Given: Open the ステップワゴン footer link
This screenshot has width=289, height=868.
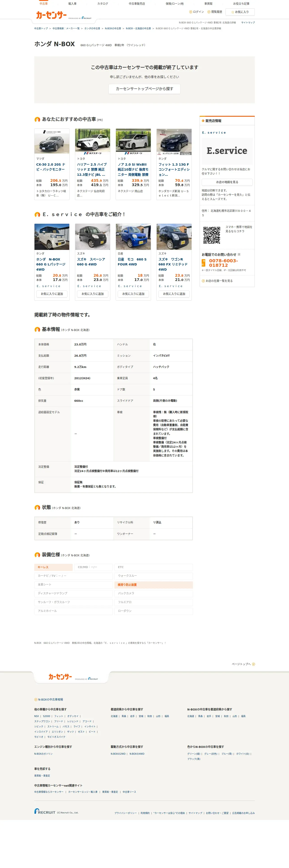Looking at the screenshot, I should point(42,722).
